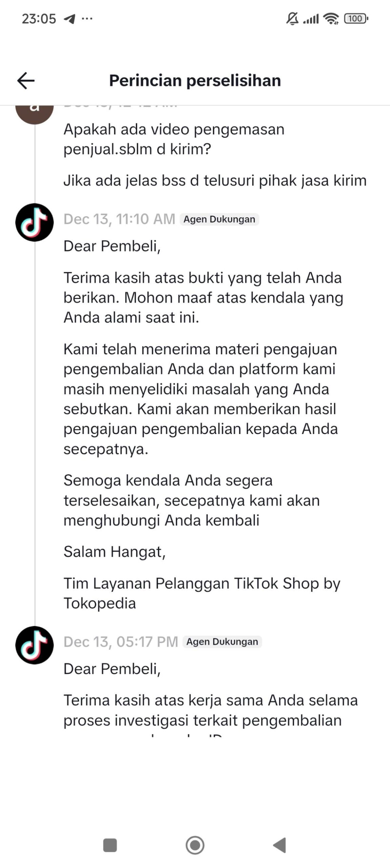The height and width of the screenshot is (868, 390).
Task: Tap the status bar clock showing 23:05
Action: coord(39,19)
